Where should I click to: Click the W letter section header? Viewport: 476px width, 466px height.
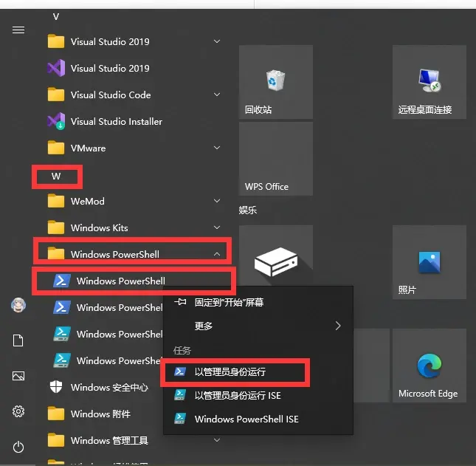(x=56, y=177)
